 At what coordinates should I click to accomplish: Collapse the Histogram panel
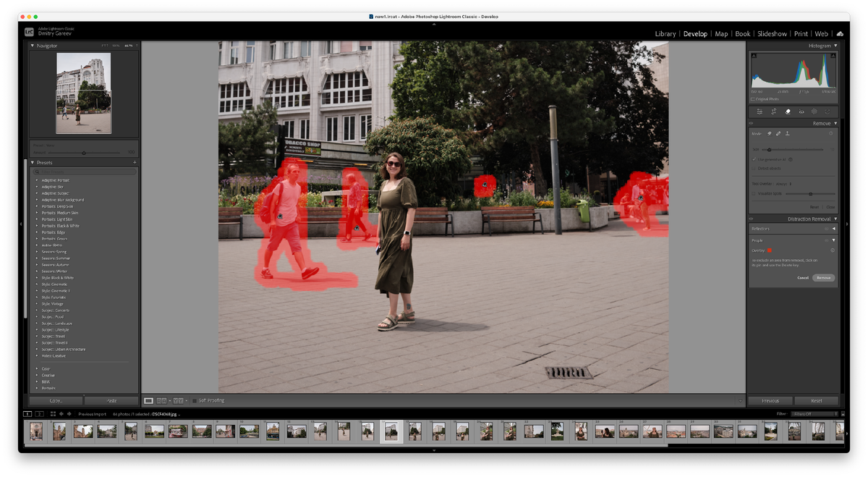[835, 46]
